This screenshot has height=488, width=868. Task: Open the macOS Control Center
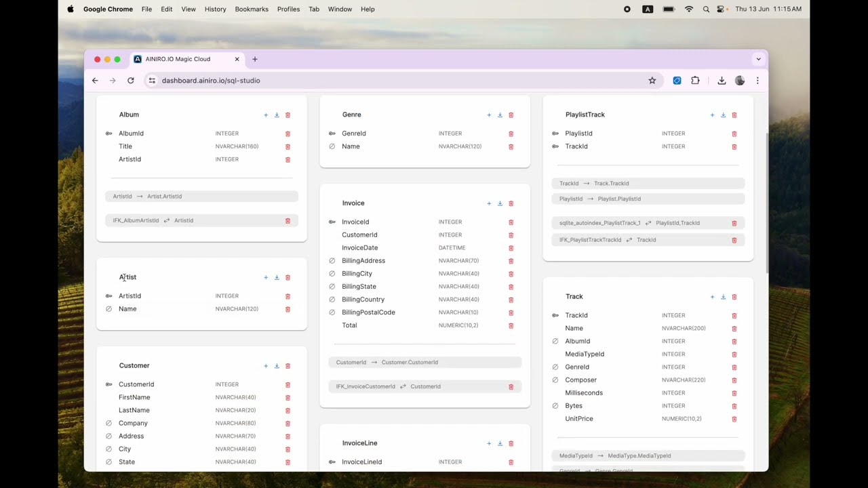coord(721,9)
